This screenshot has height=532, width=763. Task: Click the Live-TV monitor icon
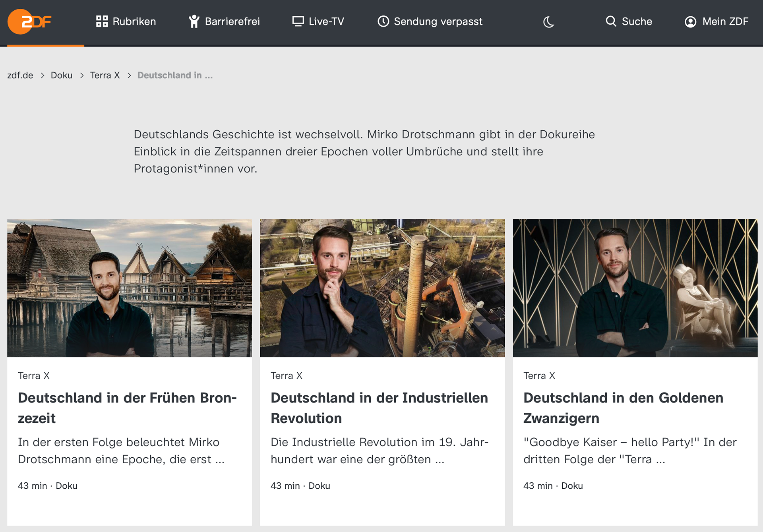[x=298, y=21]
